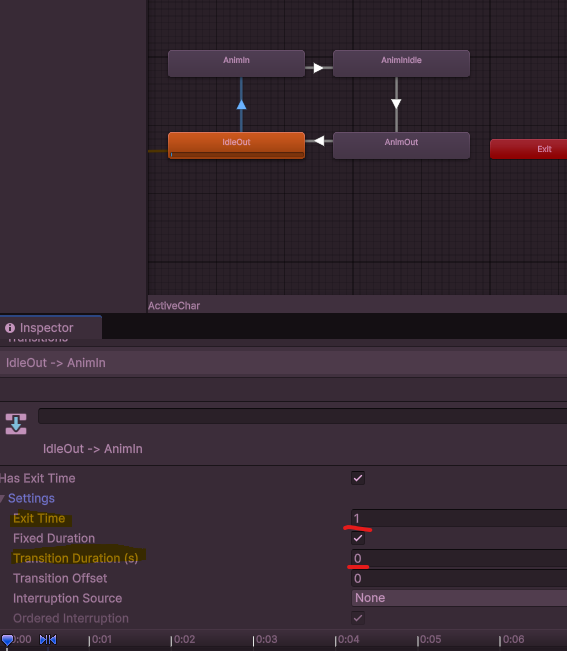Uncheck the Has Exit Time checkbox
The image size is (567, 651).
[x=358, y=478]
